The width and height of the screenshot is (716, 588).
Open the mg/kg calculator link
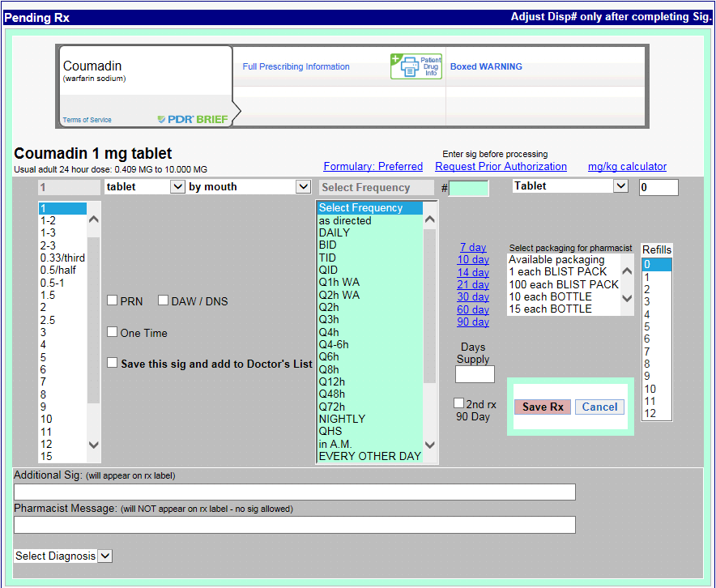click(627, 167)
